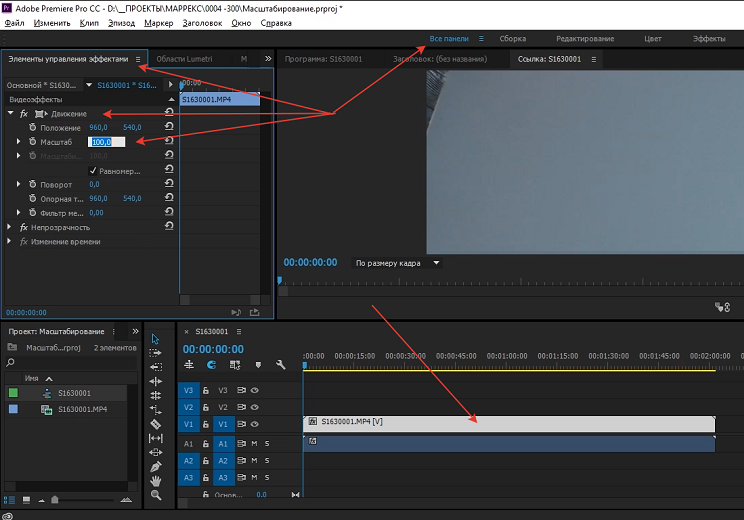Click the monitor playhead on time ruler
The width and height of the screenshot is (744, 520).
[x=279, y=281]
